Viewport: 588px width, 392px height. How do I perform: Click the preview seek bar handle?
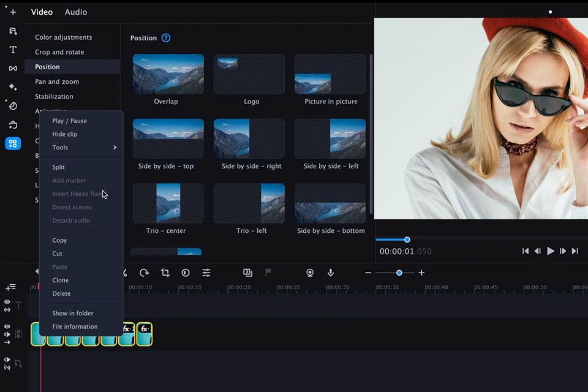[x=407, y=239]
